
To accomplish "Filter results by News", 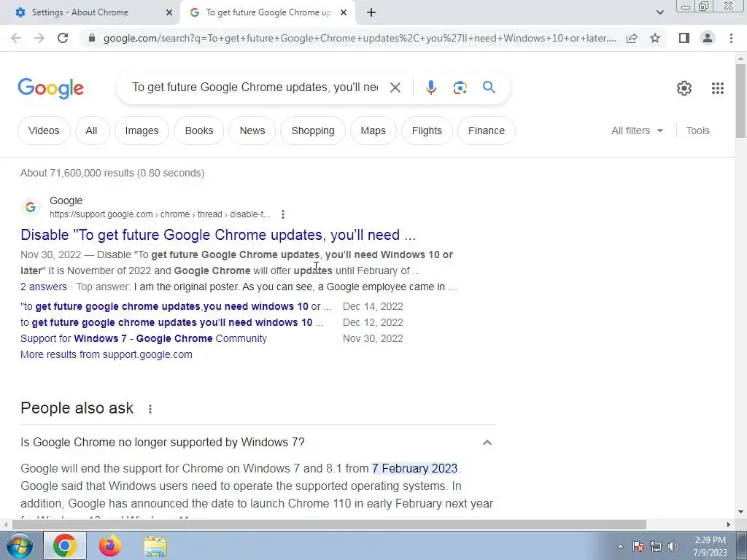I will [x=252, y=131].
